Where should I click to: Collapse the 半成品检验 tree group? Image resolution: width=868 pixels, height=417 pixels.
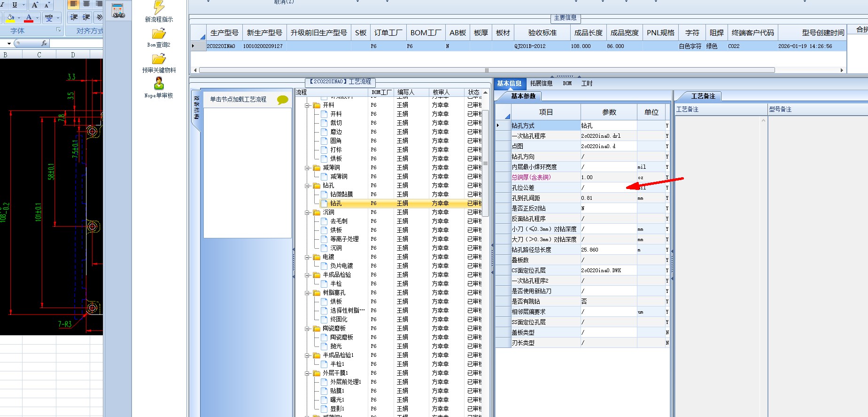307,275
